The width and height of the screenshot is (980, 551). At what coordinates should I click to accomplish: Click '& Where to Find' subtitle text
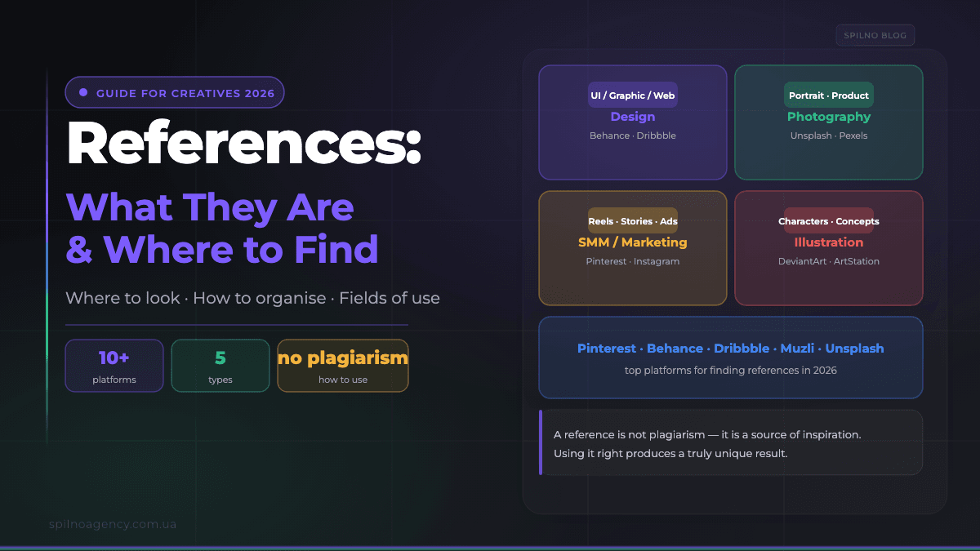(x=222, y=249)
